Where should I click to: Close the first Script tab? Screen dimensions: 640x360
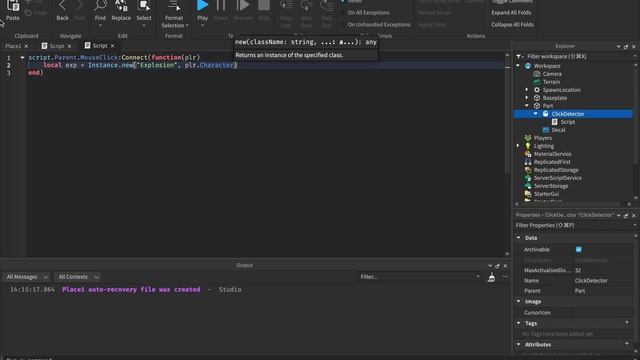(69, 46)
